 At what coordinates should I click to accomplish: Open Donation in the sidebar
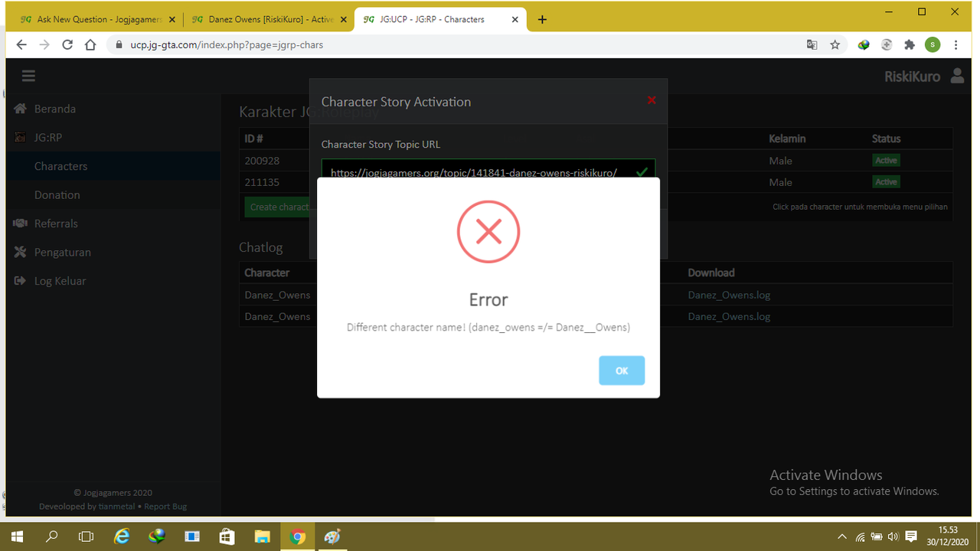point(57,195)
